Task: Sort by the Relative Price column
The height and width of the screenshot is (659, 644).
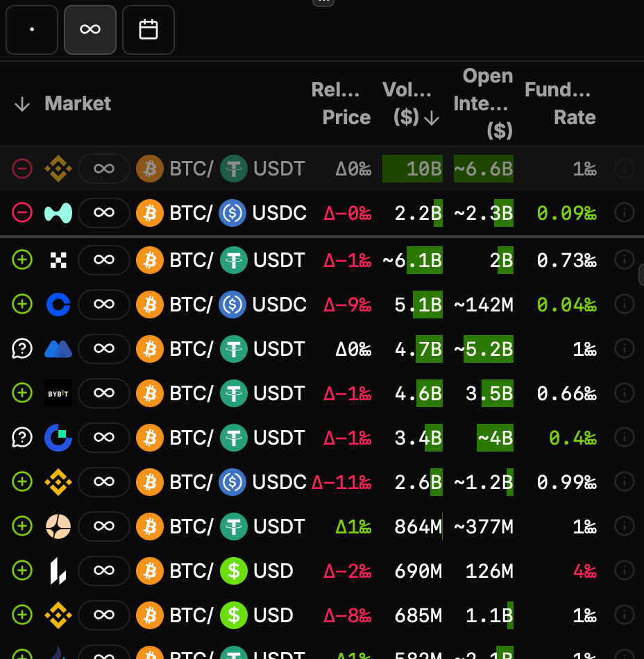Action: click(x=341, y=103)
